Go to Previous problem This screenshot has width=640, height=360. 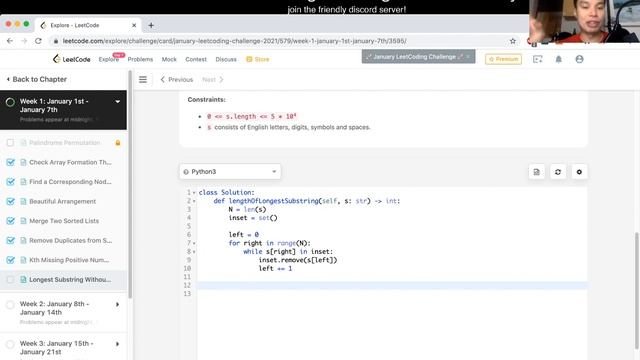point(177,80)
